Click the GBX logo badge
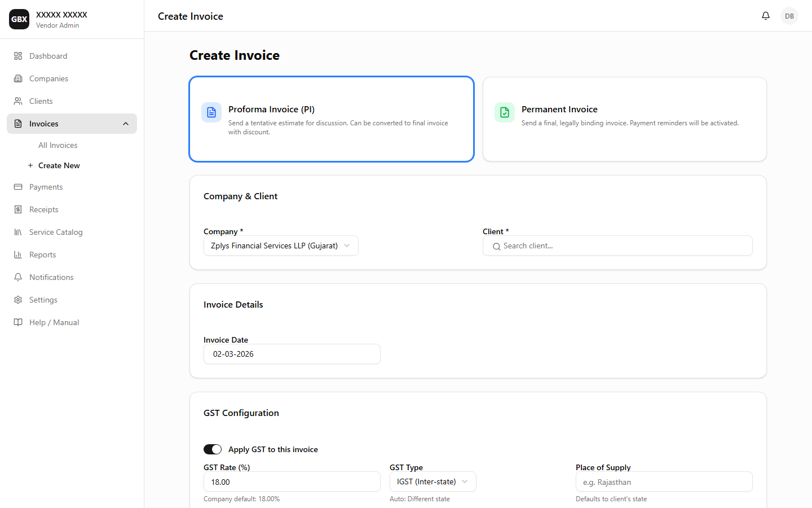 pos(19,19)
